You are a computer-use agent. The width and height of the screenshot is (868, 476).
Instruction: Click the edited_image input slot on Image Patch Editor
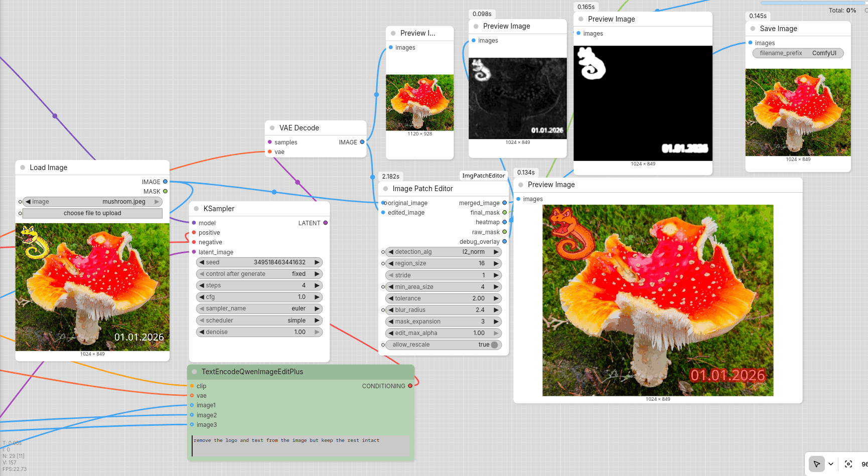tap(383, 212)
